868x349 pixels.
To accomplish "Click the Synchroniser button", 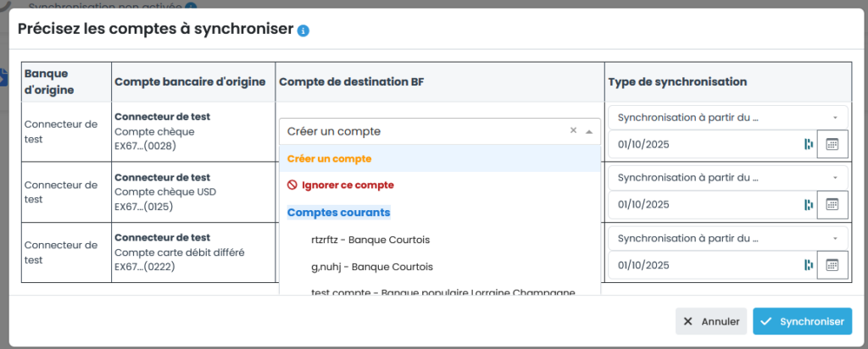I will point(802,321).
